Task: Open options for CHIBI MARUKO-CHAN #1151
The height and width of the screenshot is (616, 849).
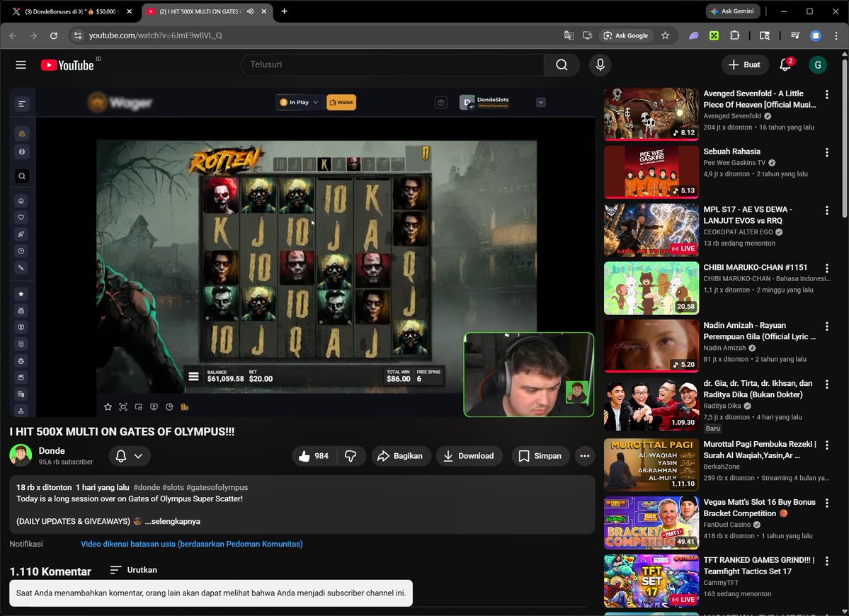Action: click(x=827, y=268)
